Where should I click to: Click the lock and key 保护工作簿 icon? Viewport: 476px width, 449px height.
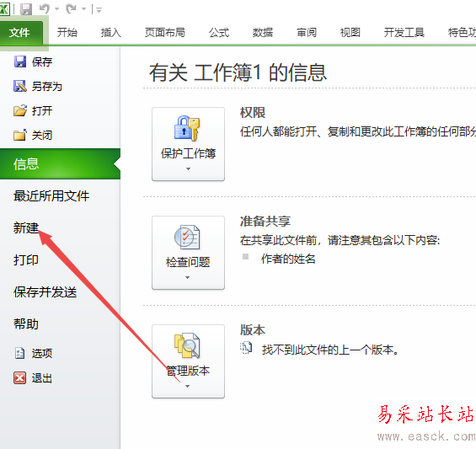(x=187, y=128)
